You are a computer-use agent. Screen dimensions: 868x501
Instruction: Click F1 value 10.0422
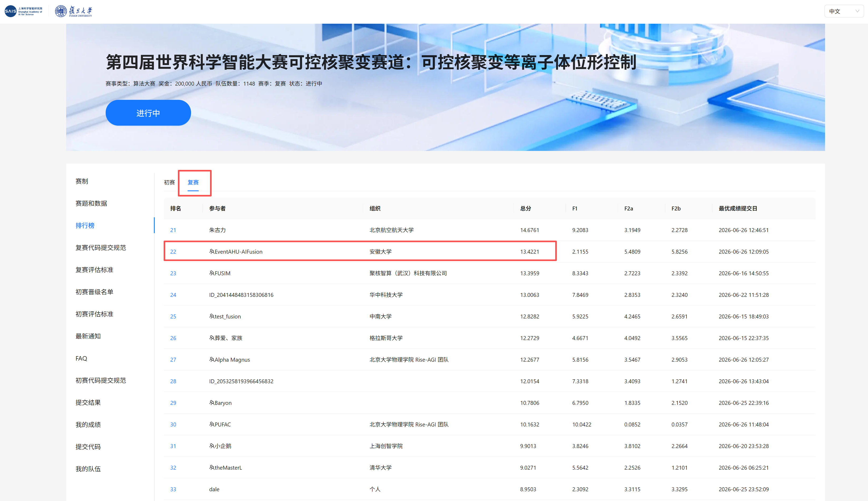click(582, 425)
